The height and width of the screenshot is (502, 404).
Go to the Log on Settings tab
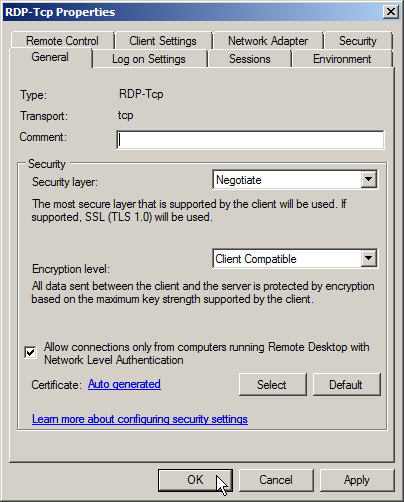point(149,59)
